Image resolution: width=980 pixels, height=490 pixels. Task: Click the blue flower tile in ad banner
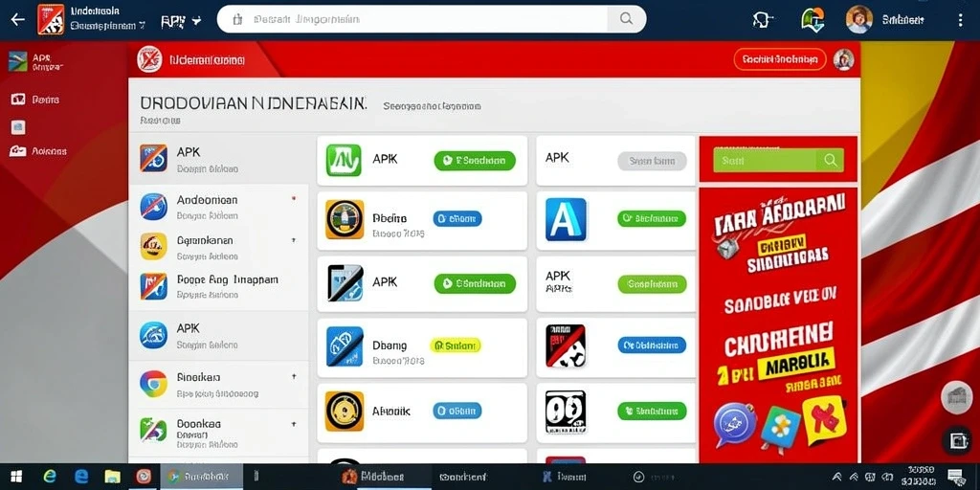click(x=779, y=427)
